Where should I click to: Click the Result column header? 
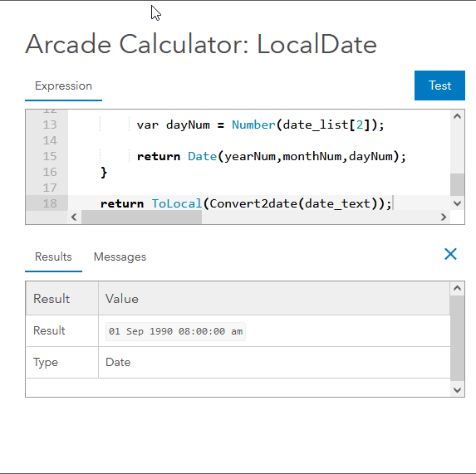pyautogui.click(x=62, y=299)
